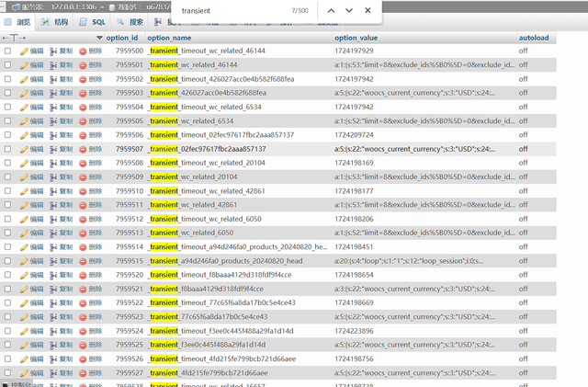Image resolution: width=588 pixels, height=387 pixels.
Task: Click the pencil edit icon for row 7959525
Action: tap(25, 346)
